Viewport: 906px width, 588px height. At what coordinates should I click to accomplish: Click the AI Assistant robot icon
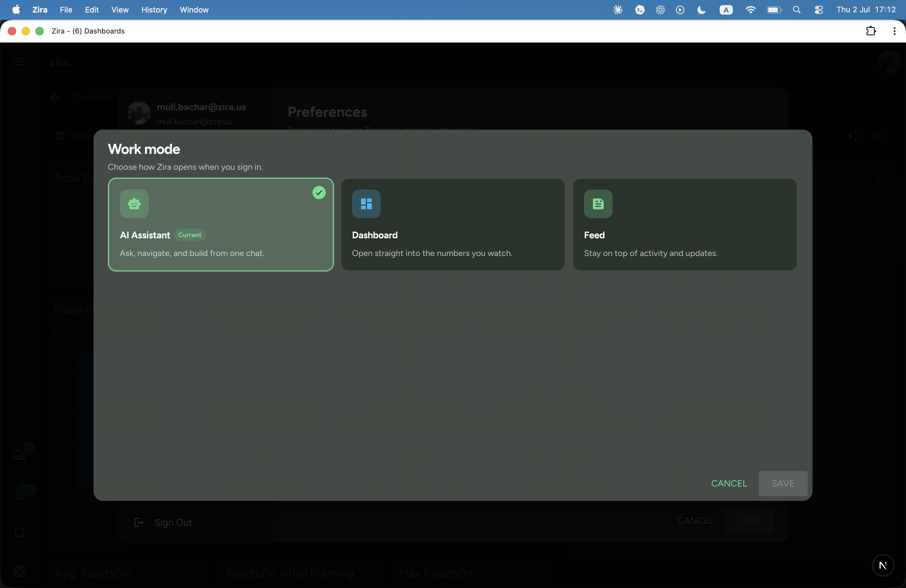134,204
